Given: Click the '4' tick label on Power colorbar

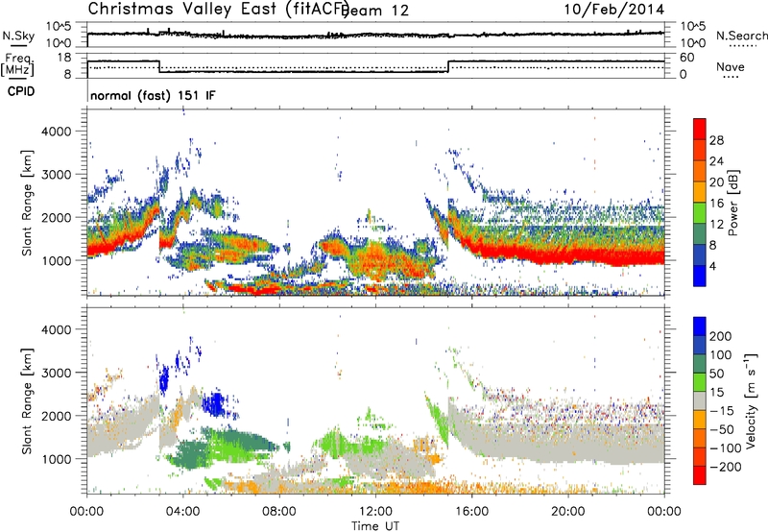Looking at the screenshot, I should coord(713,266).
